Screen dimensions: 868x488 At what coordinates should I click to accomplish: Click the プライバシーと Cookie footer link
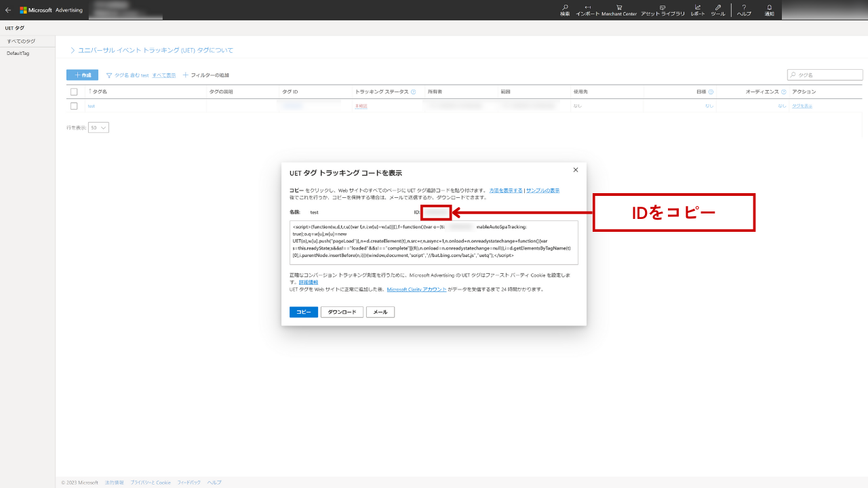[x=151, y=483]
